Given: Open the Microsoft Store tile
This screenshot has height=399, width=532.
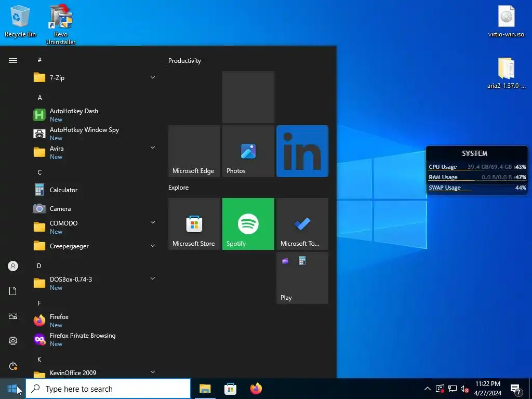Looking at the screenshot, I should click(x=194, y=224).
